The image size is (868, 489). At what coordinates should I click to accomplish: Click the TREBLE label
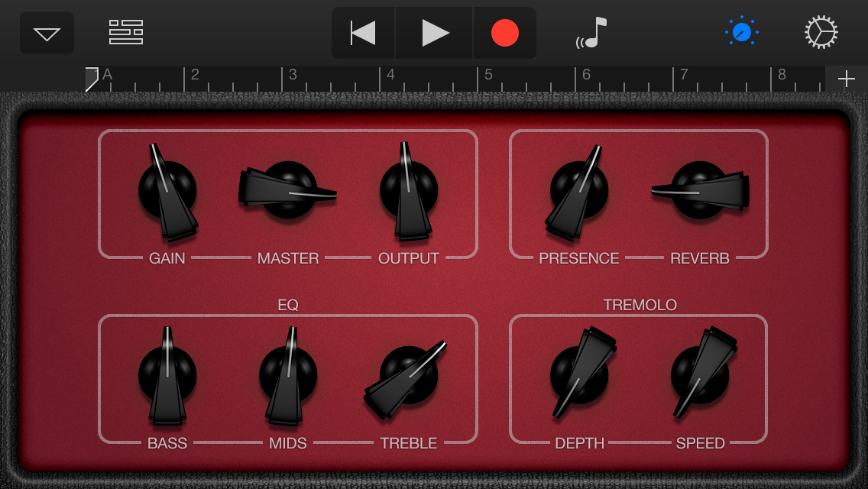[x=409, y=443]
